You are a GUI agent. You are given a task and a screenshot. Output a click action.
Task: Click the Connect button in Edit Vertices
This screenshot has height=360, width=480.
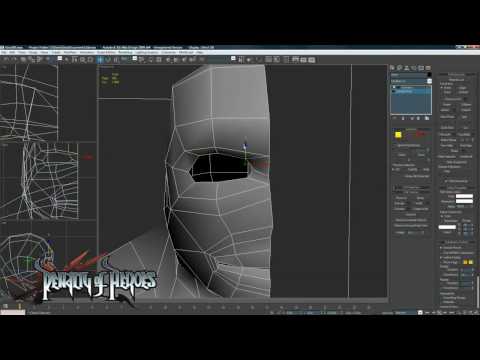(411, 215)
